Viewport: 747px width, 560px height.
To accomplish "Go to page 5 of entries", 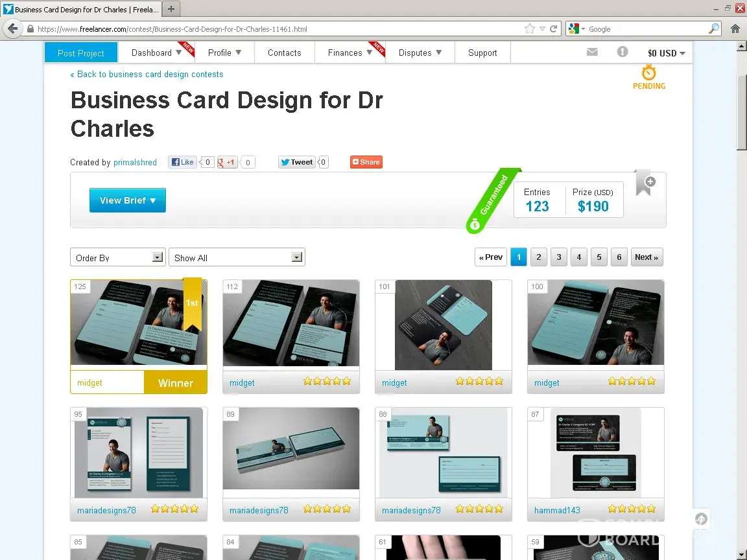I will [599, 257].
